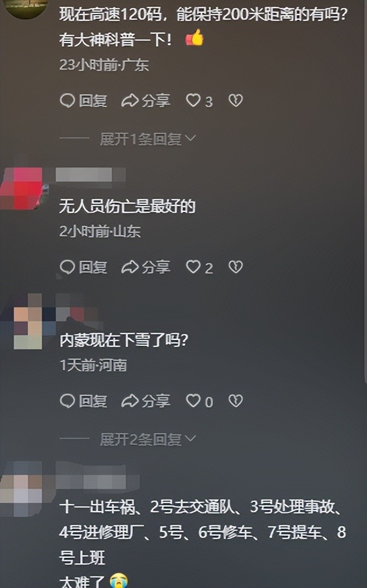
Task: Expand 展开1条回复 replies
Action: click(x=147, y=139)
